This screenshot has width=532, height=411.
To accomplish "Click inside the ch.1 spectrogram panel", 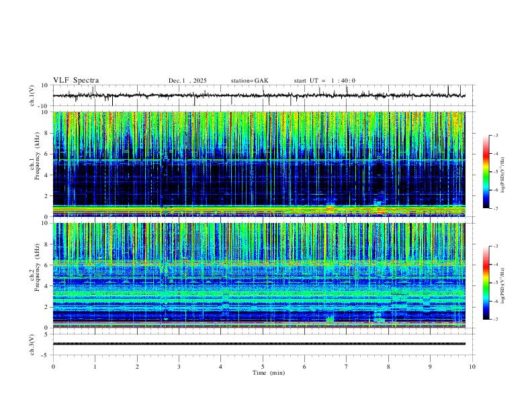I will tap(259, 164).
